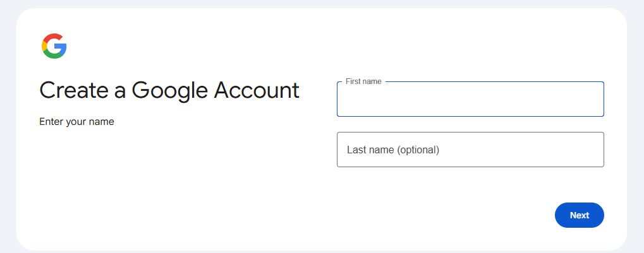Click the word "Google" in the heading
The image size is (644, 253).
point(171,90)
